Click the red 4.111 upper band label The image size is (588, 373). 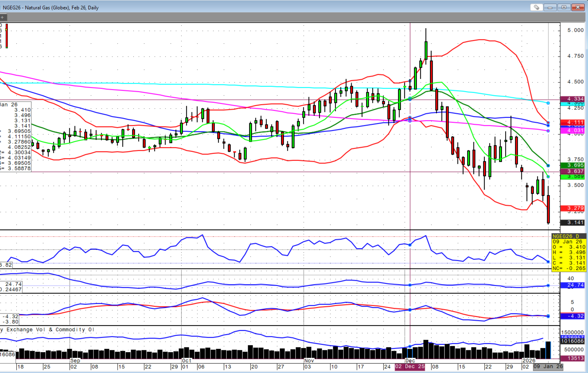click(572, 122)
